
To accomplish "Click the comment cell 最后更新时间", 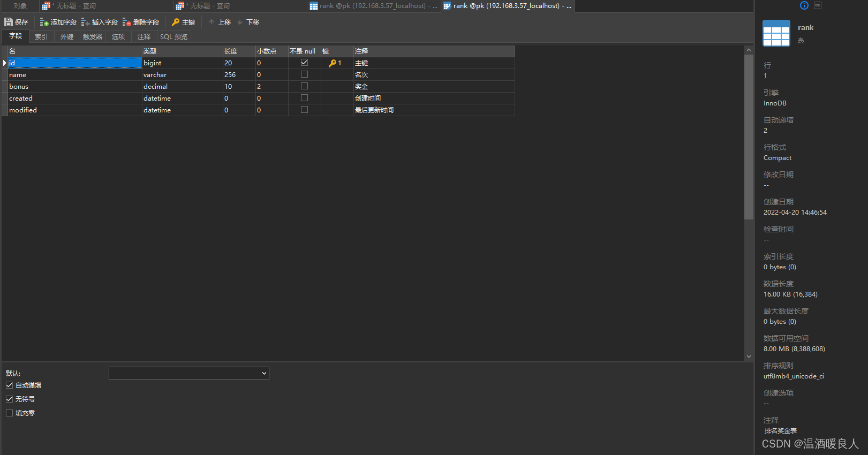I will tap(434, 110).
